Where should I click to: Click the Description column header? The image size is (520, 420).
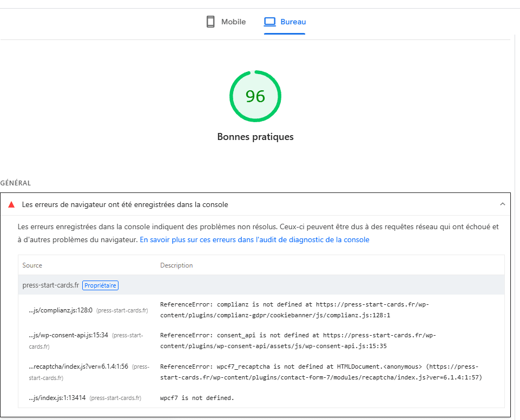point(176,265)
